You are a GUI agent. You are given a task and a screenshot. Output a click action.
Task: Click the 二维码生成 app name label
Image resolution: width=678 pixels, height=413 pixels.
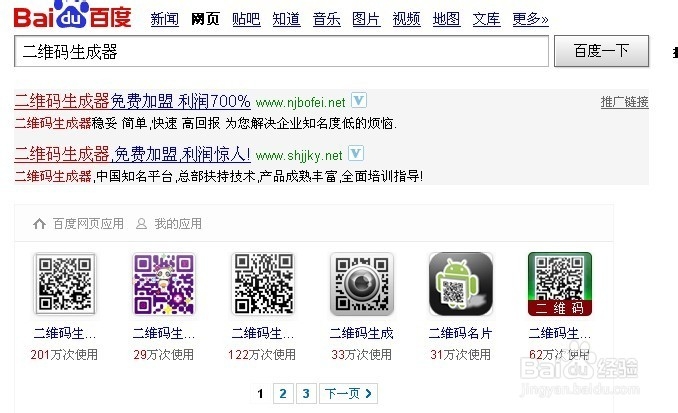tap(361, 333)
